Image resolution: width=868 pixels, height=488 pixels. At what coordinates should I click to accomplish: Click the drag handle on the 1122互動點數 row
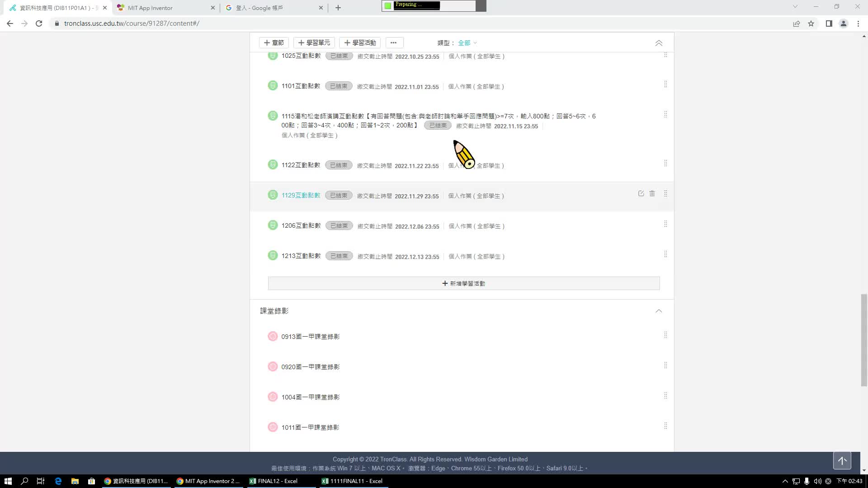click(665, 163)
